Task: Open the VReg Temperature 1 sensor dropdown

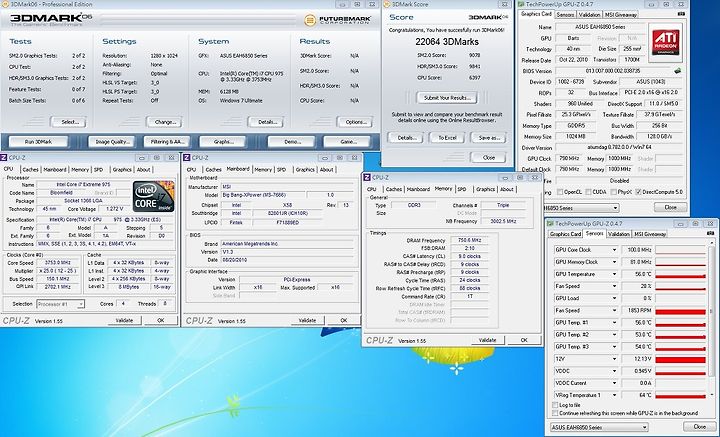Action: pyautogui.click(x=614, y=395)
